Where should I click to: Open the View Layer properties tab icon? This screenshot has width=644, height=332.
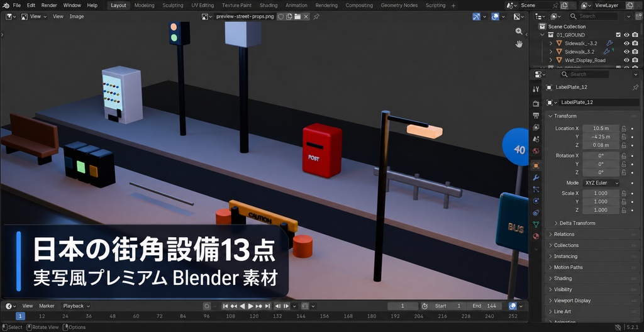point(536,128)
